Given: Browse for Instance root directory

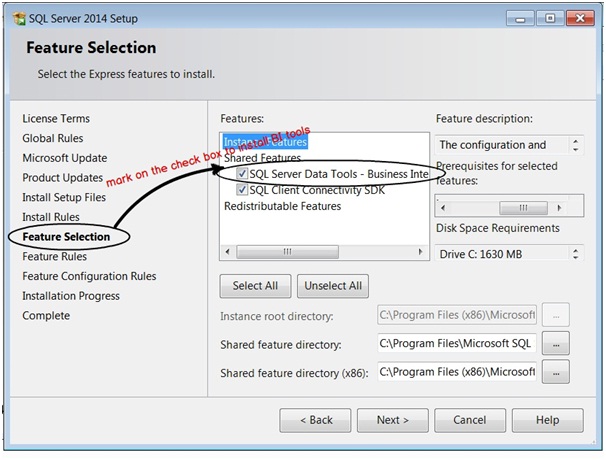Looking at the screenshot, I should [x=556, y=315].
